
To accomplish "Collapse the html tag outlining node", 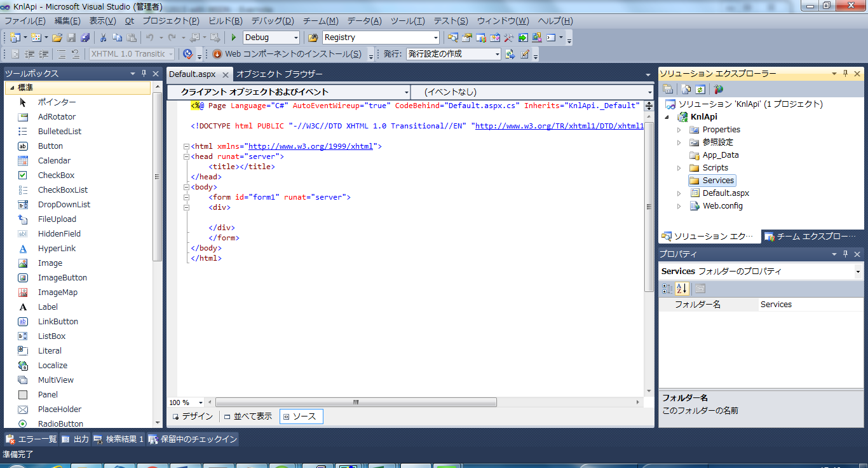I will 186,146.
